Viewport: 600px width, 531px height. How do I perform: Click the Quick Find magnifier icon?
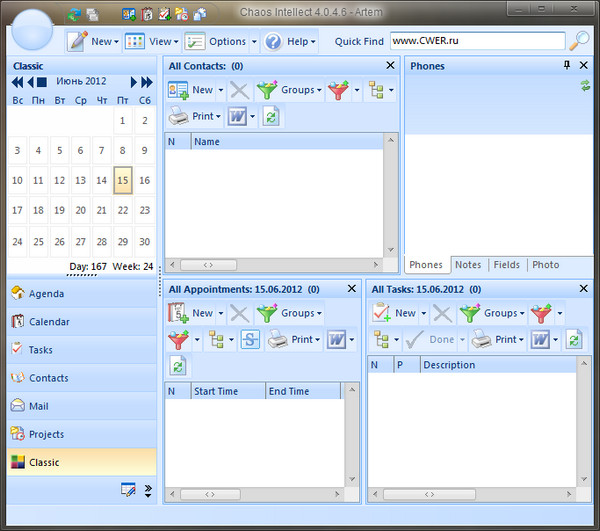point(579,41)
